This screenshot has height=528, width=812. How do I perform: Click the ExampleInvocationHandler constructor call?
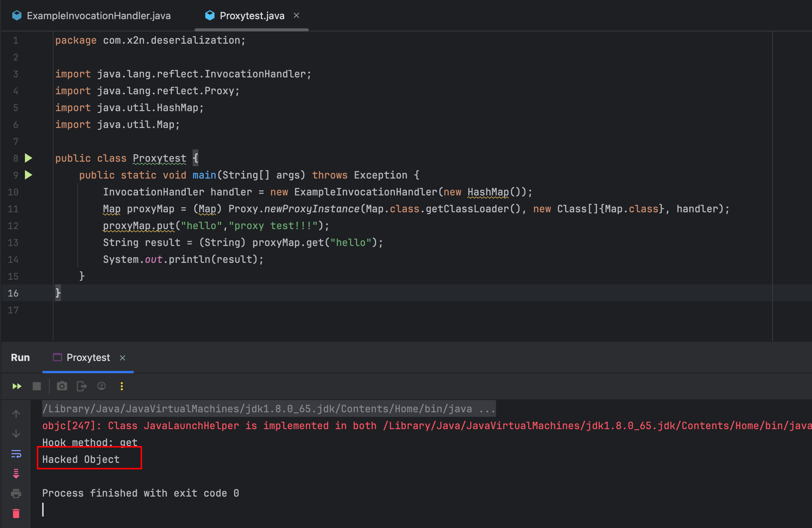tap(365, 192)
